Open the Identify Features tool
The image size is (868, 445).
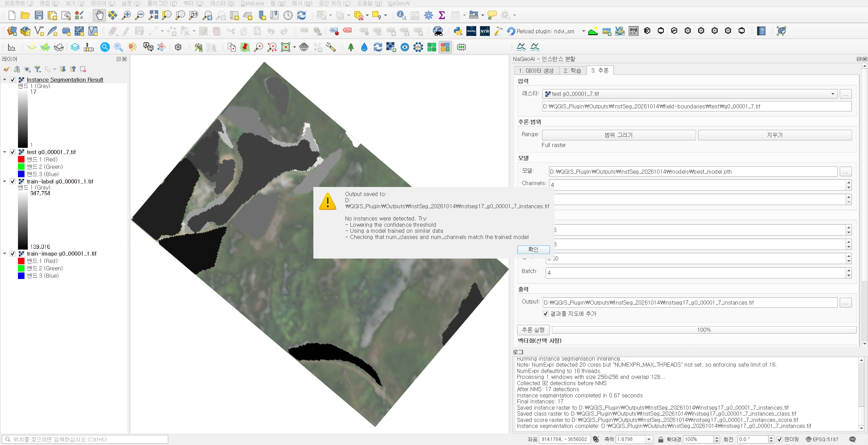pyautogui.click(x=401, y=15)
